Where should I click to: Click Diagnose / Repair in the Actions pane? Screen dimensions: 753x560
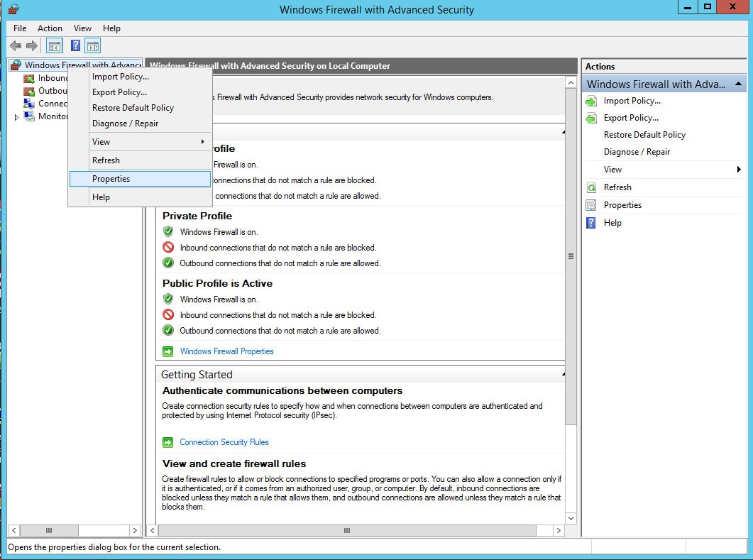637,152
